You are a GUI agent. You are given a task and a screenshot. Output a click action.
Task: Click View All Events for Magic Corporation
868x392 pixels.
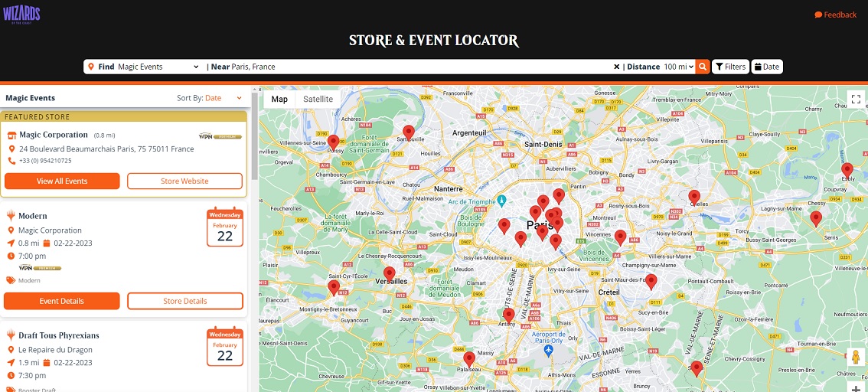62,181
